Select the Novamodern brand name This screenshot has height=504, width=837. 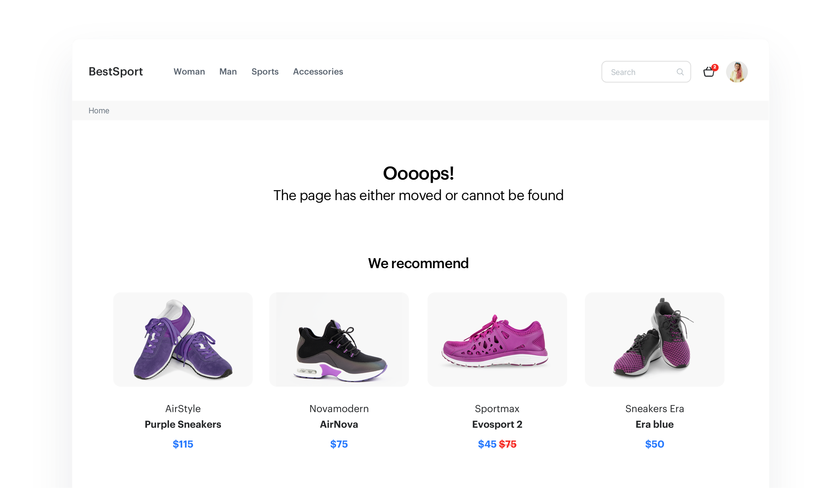[339, 409]
